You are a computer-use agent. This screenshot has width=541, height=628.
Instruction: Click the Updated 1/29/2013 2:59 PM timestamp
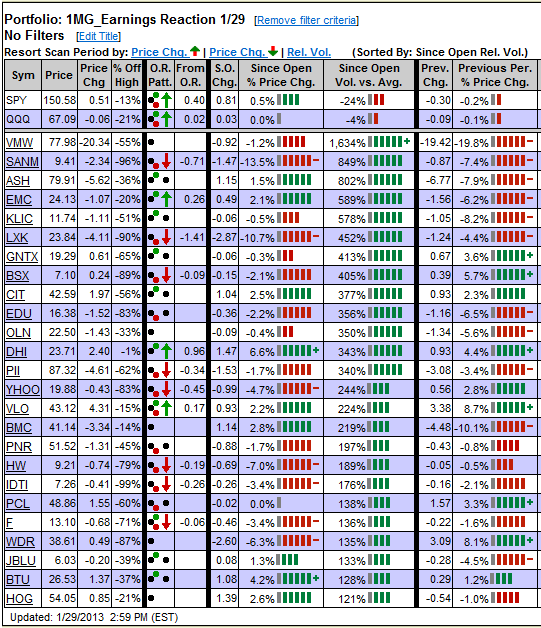(x=94, y=617)
